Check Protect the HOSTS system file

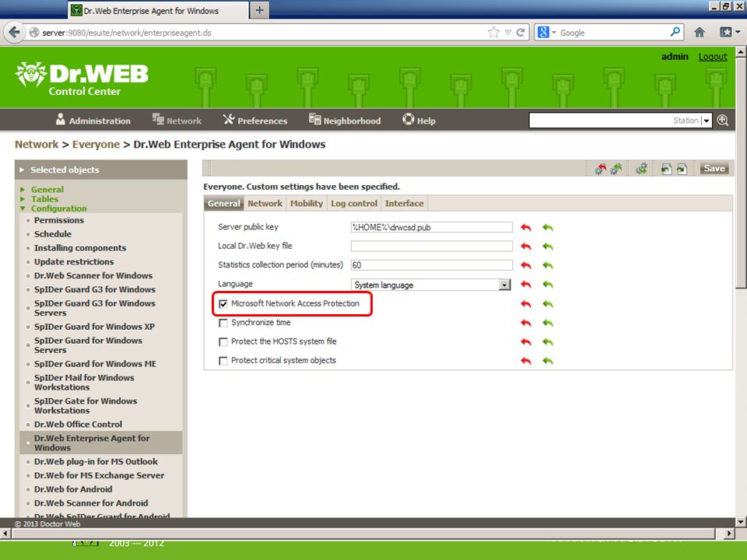point(223,342)
